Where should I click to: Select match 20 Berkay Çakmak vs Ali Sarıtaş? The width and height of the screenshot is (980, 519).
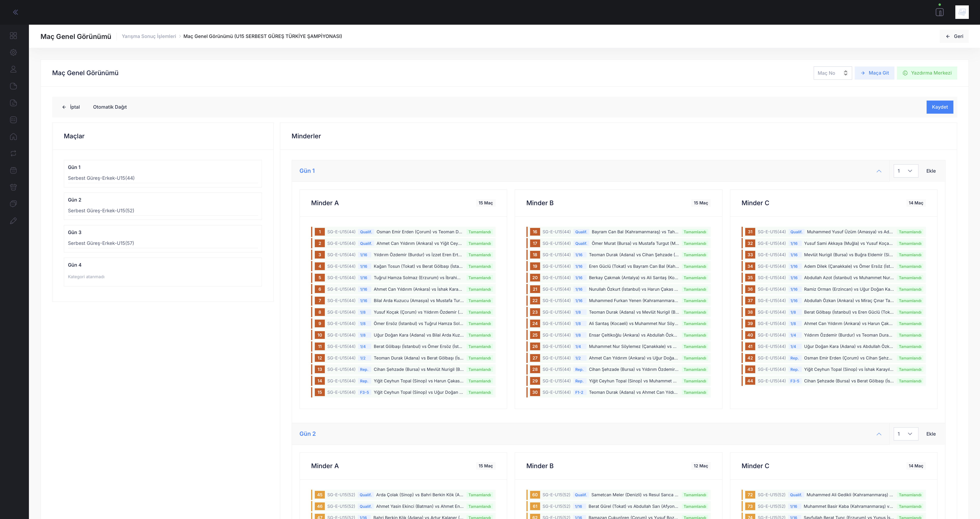pyautogui.click(x=619, y=278)
